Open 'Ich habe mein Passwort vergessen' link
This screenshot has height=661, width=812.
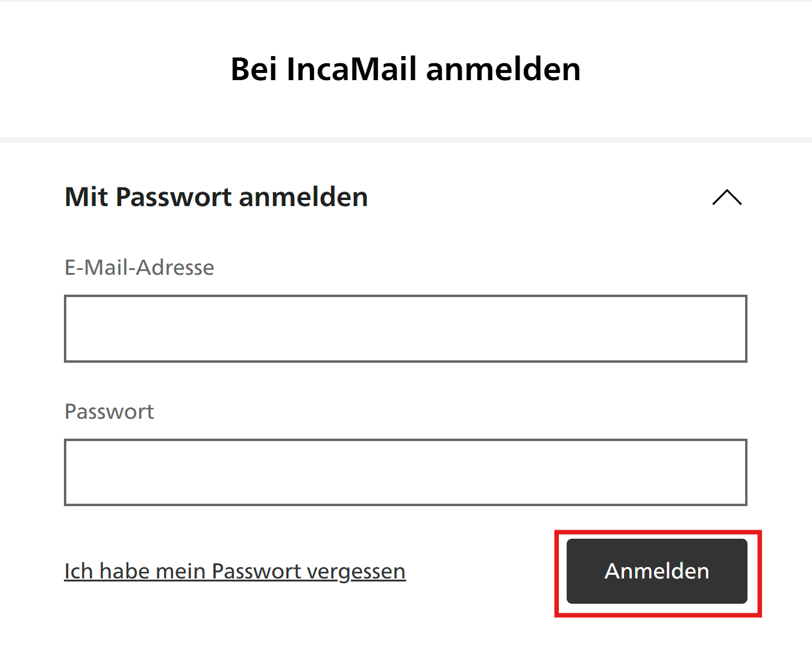(x=234, y=571)
